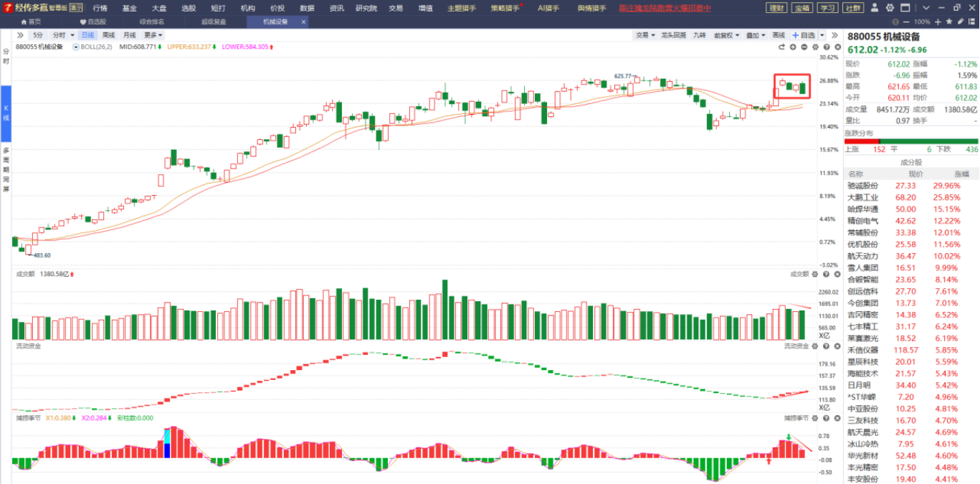
Task: Open the 选股 menu
Action: (x=189, y=8)
